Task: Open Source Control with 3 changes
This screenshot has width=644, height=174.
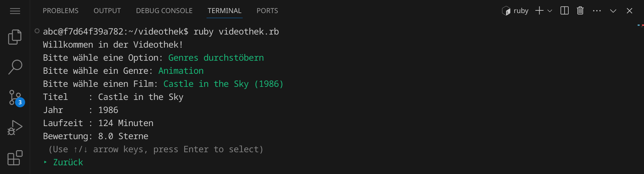Action: [x=15, y=98]
